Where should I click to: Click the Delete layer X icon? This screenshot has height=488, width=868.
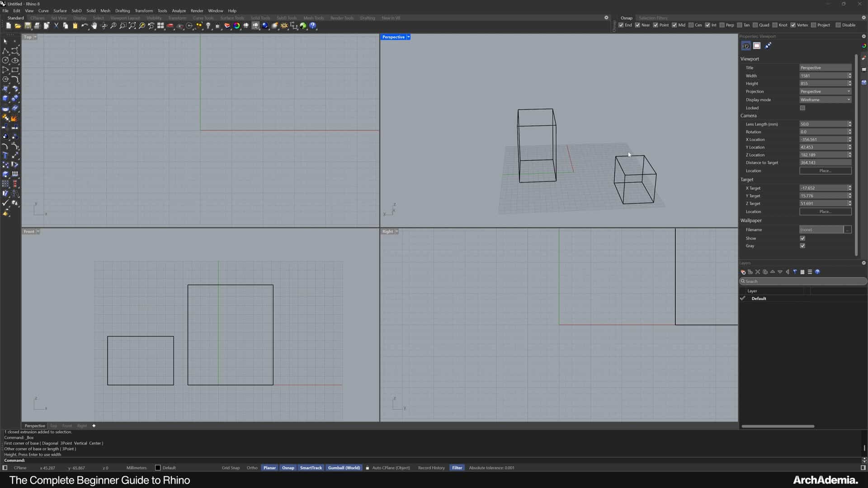758,272
